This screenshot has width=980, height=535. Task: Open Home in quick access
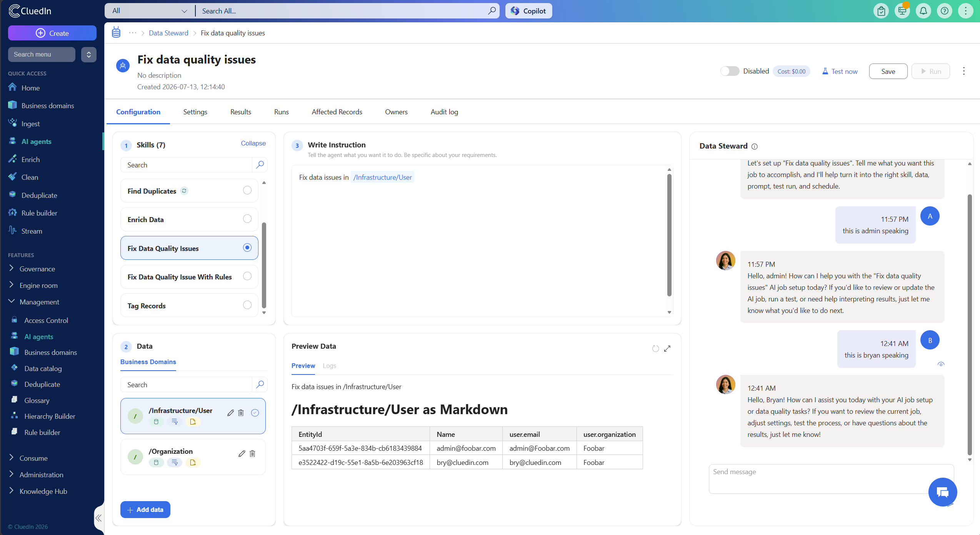coord(30,88)
